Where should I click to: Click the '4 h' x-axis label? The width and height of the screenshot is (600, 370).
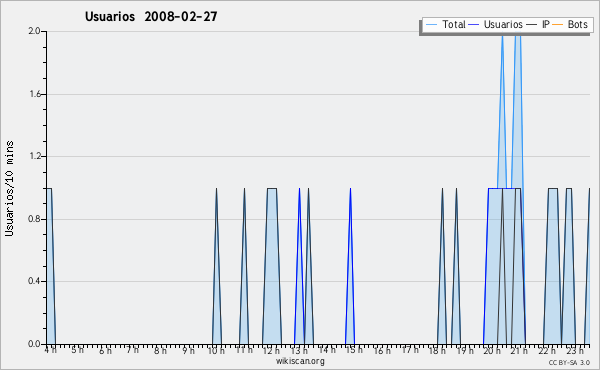(x=51, y=350)
